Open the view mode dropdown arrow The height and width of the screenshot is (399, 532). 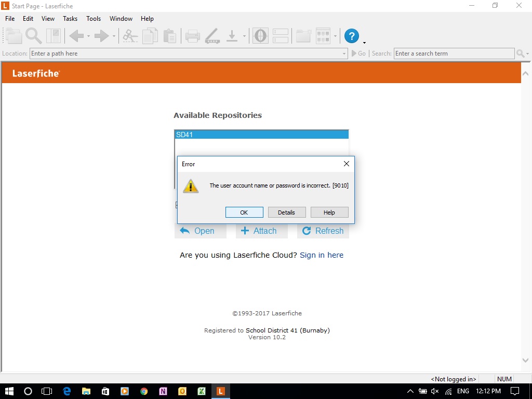[335, 36]
